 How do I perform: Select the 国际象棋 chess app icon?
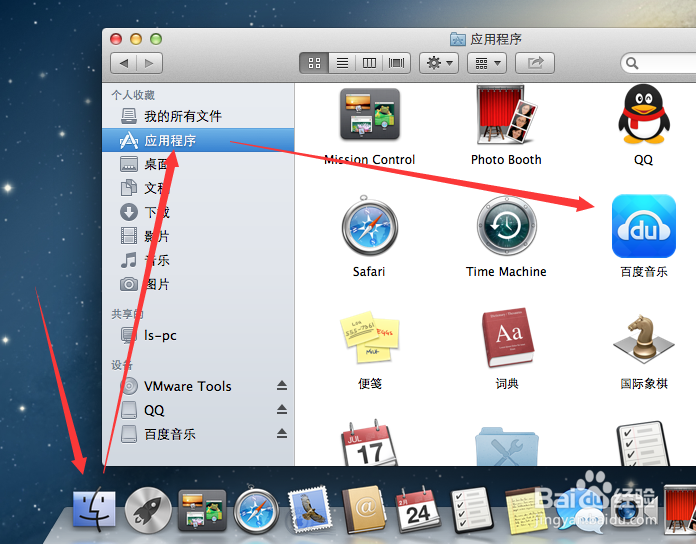click(644, 338)
